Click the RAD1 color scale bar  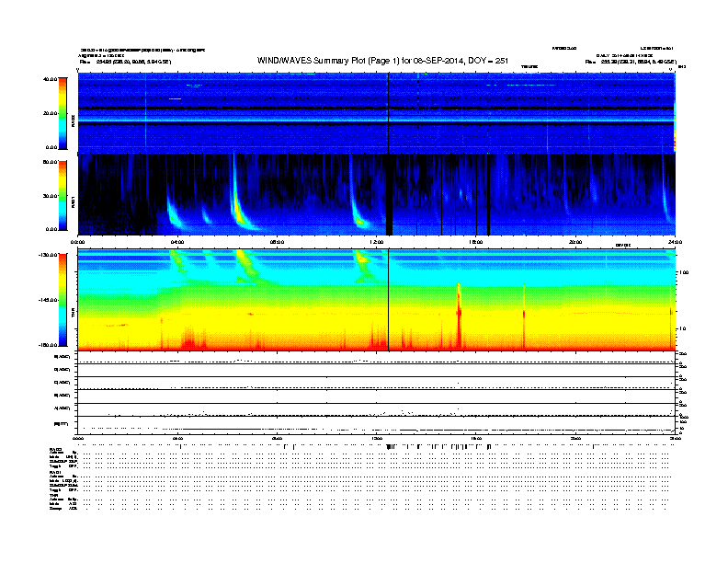tap(63, 196)
